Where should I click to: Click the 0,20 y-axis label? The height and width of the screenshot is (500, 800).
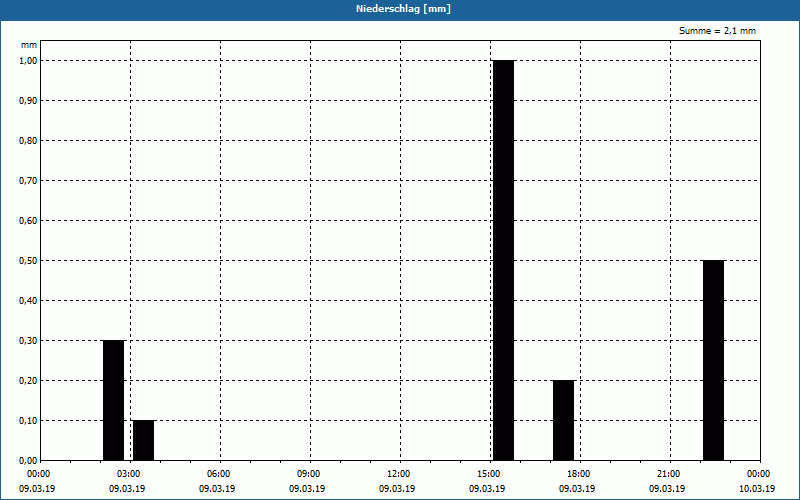[28, 381]
